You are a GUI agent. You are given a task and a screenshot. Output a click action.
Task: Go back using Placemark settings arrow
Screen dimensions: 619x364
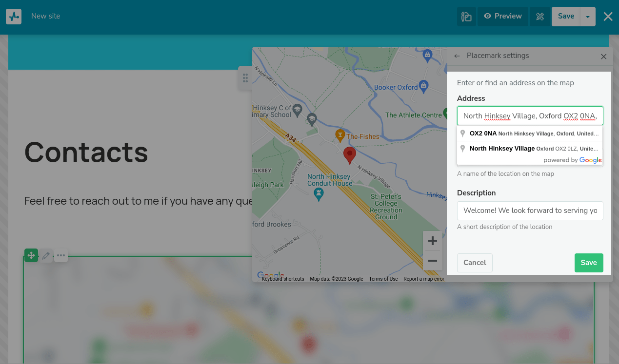point(457,56)
